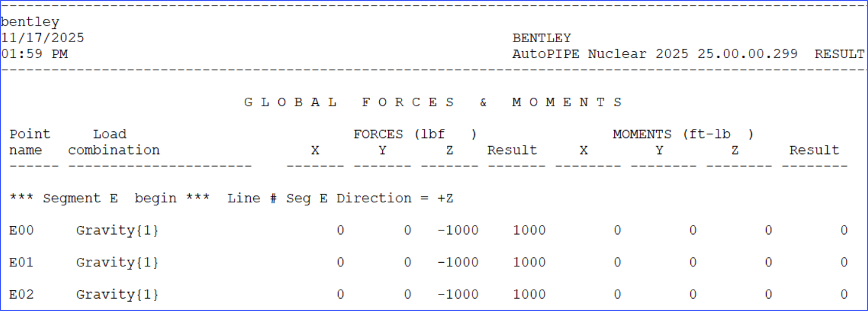Click the "bentley" username text
Screen dimensions: 868x311
(x=30, y=22)
